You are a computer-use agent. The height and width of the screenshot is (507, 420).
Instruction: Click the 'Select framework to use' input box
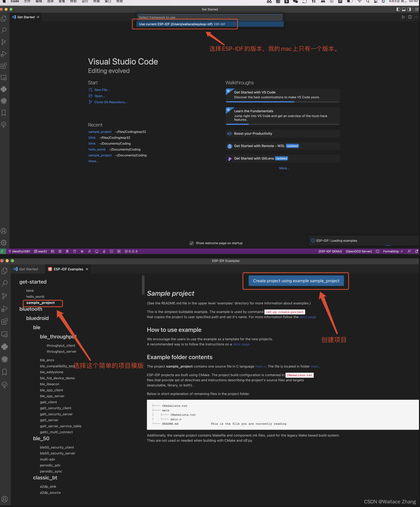pyautogui.click(x=210, y=17)
